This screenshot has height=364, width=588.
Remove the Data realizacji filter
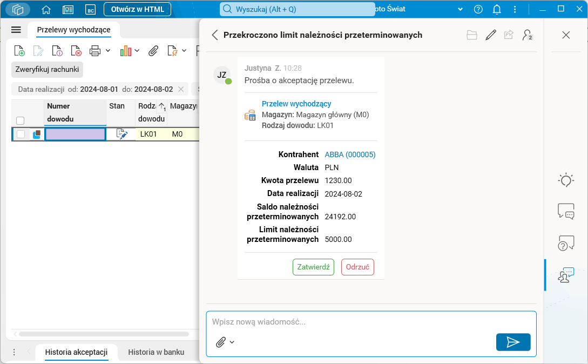point(181,89)
